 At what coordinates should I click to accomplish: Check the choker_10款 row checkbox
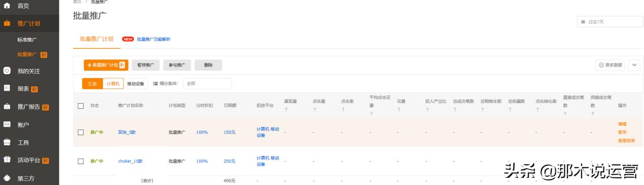[x=81, y=161]
